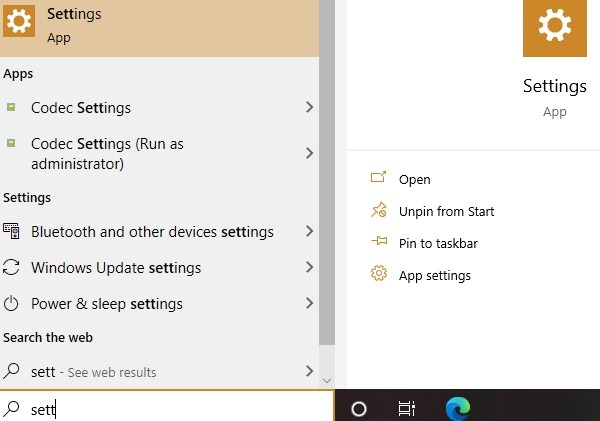Expand Power & sleep settings arrow
The width and height of the screenshot is (600, 421).
310,303
